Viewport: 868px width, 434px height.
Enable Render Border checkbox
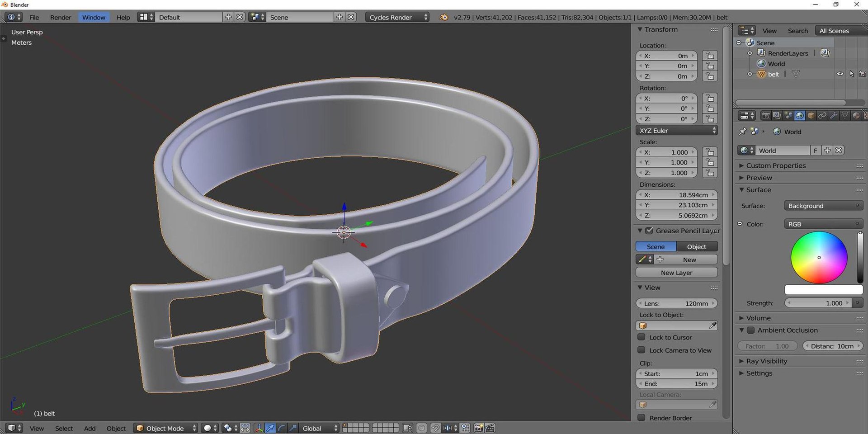(641, 418)
